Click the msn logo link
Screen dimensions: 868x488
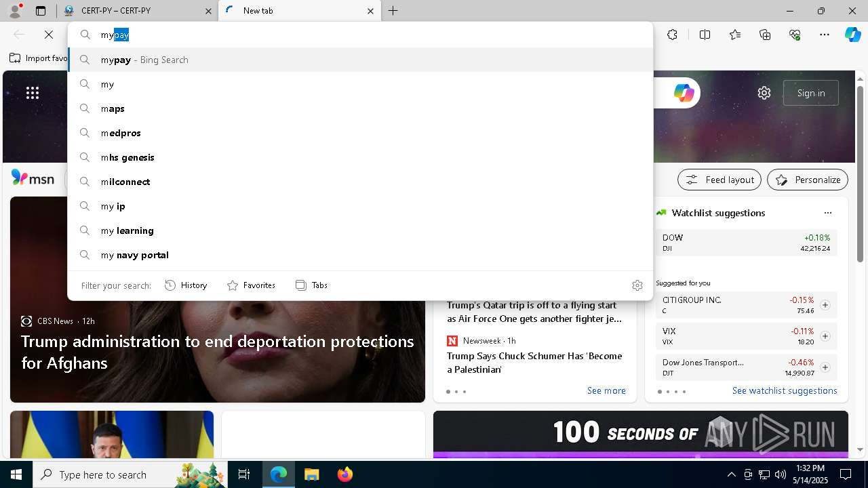[x=33, y=178]
